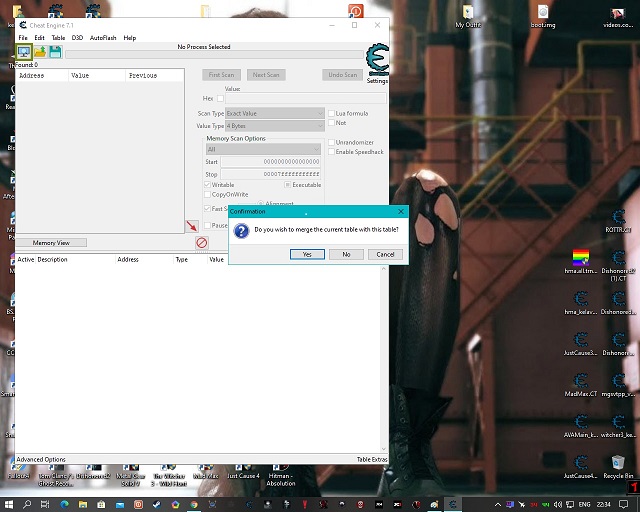This screenshot has height=512, width=640.
Task: Open the AutoFlash menu
Action: tap(103, 37)
